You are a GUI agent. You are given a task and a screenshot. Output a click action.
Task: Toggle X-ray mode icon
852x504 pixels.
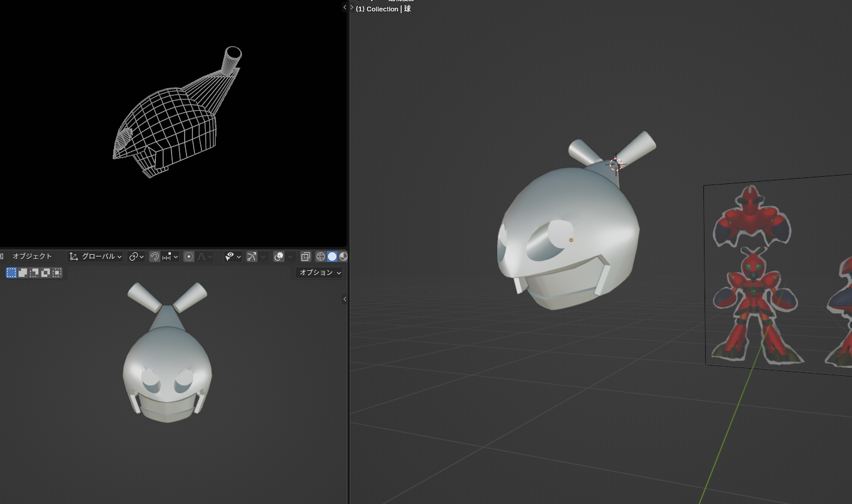(305, 256)
